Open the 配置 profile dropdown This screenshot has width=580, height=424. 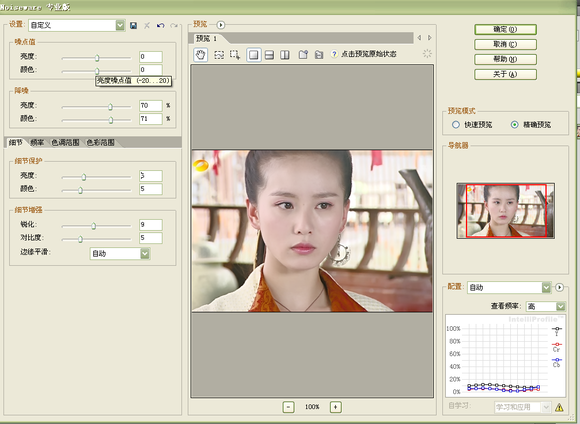click(546, 287)
